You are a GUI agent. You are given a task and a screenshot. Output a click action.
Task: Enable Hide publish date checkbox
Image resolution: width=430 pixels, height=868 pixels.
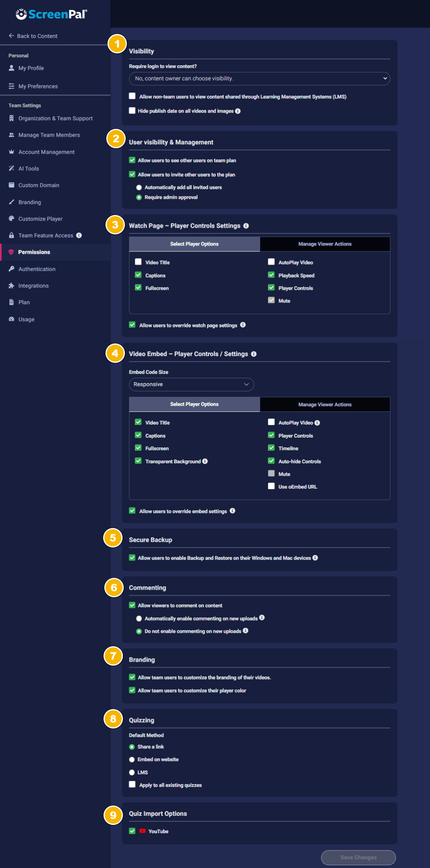pos(132,111)
